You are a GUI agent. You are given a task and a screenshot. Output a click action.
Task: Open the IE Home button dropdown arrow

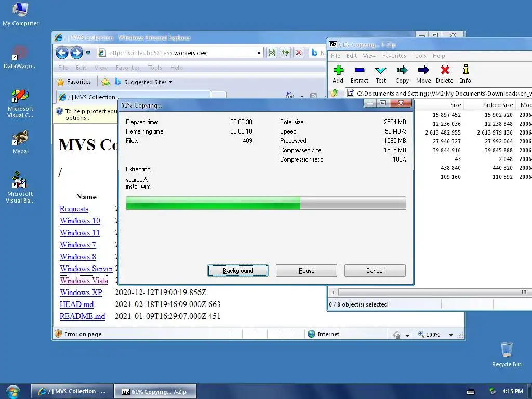click(302, 96)
